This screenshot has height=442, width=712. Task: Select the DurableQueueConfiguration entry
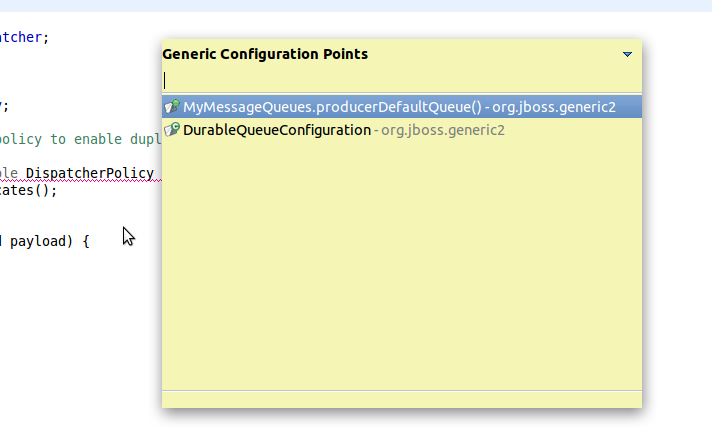(277, 130)
